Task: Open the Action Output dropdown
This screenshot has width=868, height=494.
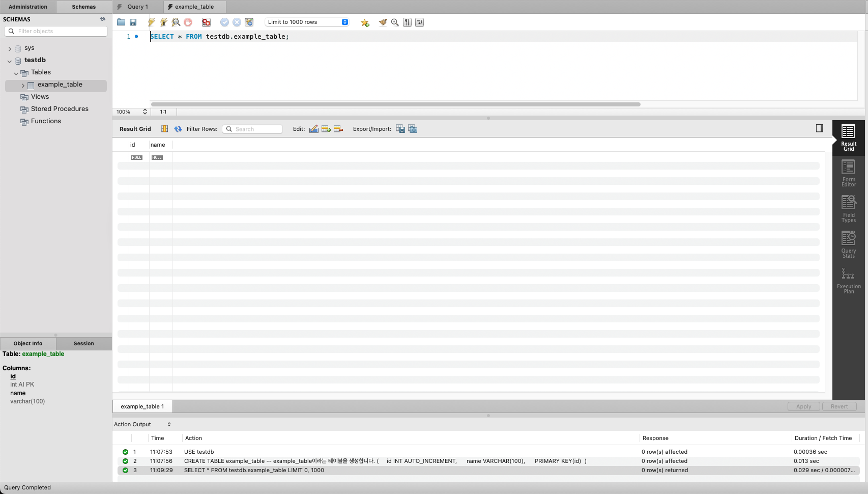Action: click(142, 424)
